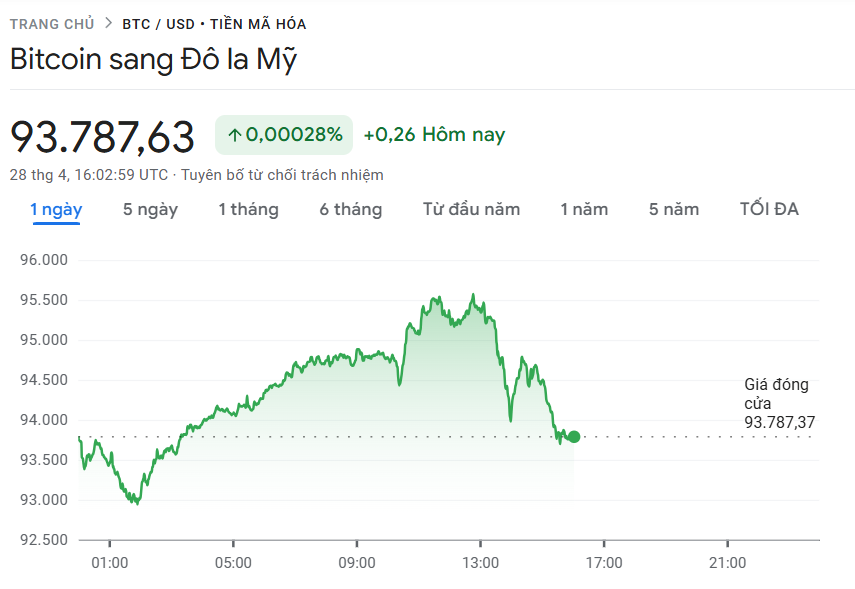Open the "6 tháng" price view
This screenshot has height=589, width=855.
[351, 209]
